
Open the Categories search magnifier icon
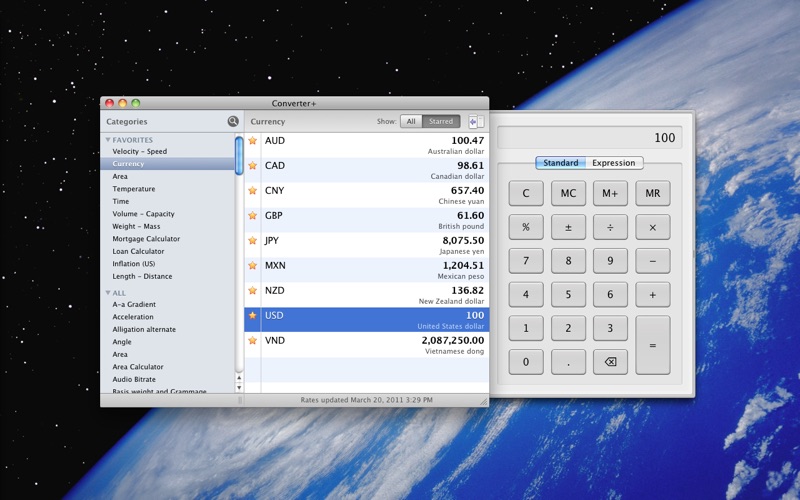233,121
